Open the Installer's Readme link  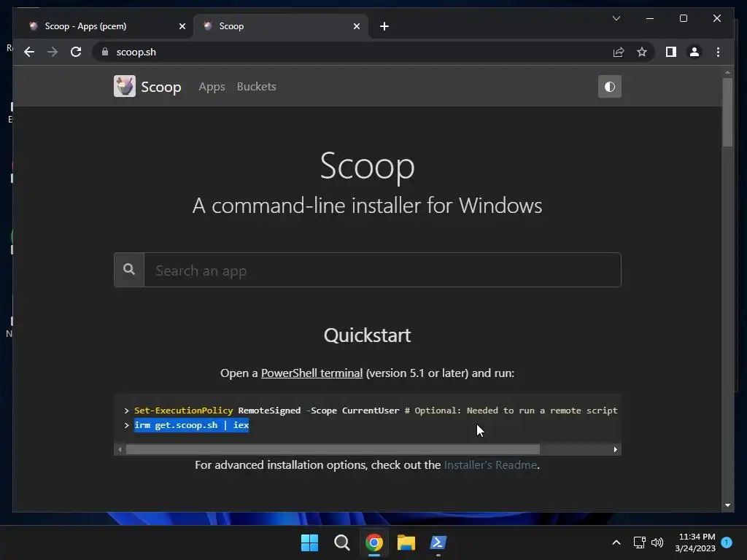click(x=490, y=464)
